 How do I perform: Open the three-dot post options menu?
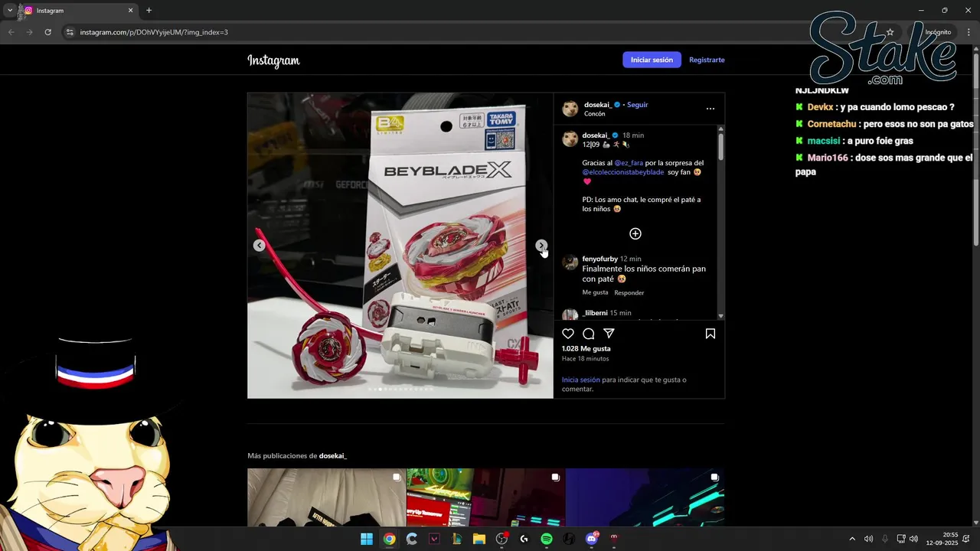(x=710, y=109)
